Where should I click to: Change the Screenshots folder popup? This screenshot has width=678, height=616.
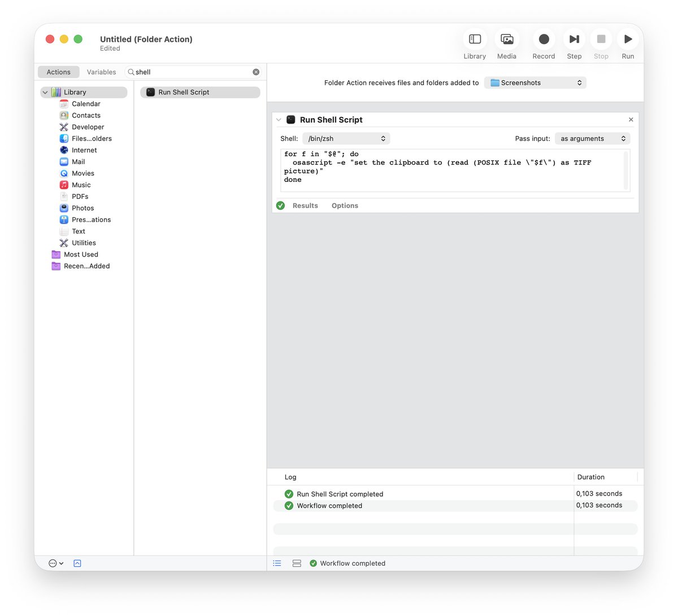tap(535, 83)
